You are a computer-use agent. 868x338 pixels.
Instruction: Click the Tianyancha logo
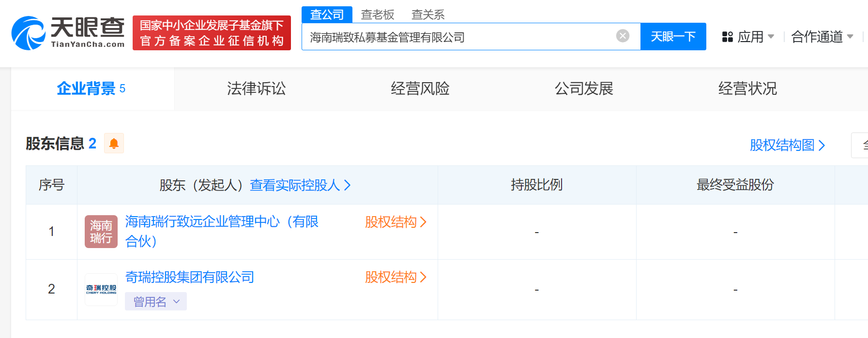click(x=68, y=32)
